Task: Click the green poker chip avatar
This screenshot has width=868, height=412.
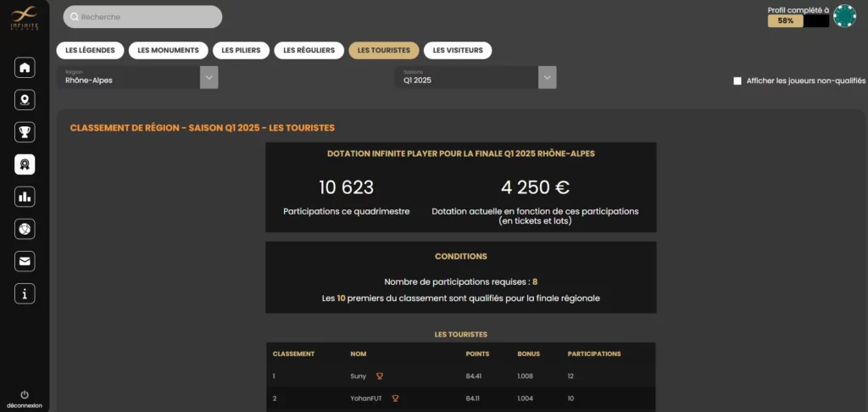Action: (845, 15)
